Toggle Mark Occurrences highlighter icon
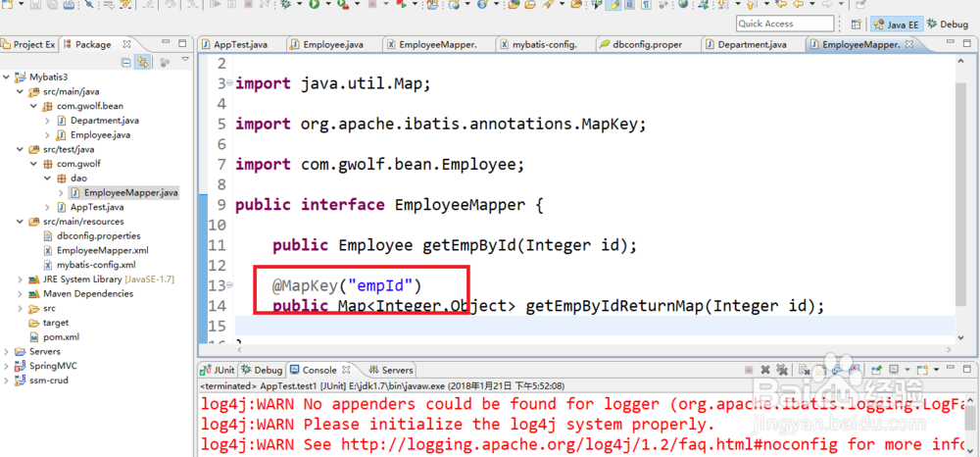Image resolution: width=980 pixels, height=457 pixels. tap(613, 4)
